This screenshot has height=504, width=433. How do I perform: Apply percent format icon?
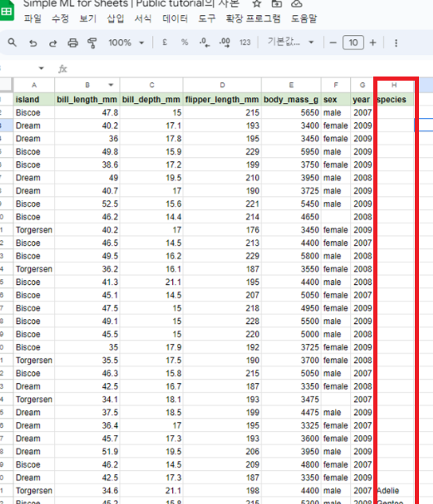click(184, 43)
